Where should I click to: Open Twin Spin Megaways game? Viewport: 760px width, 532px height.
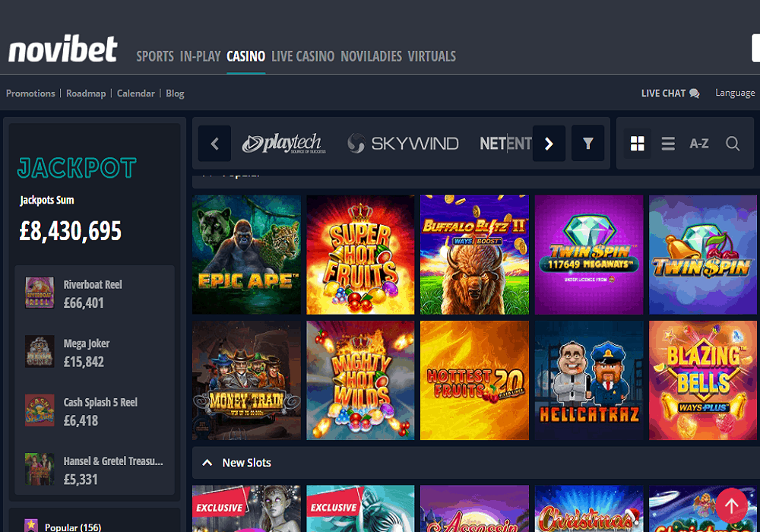pos(589,255)
